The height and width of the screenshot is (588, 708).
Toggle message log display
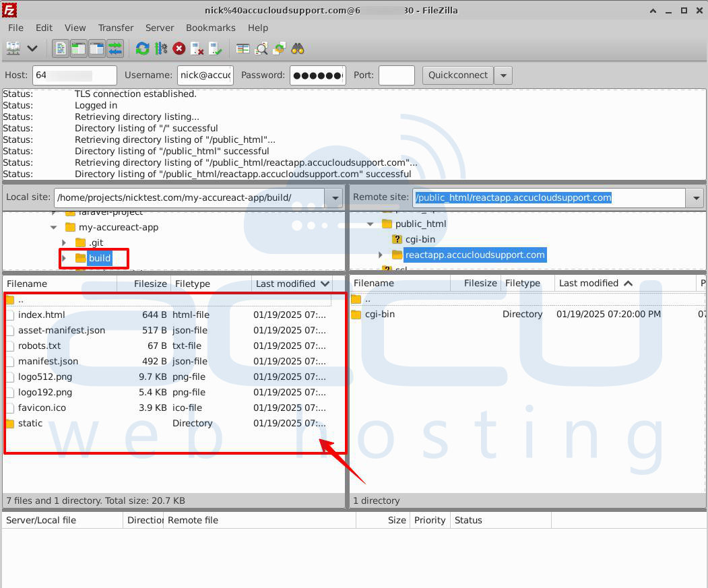pos(61,48)
